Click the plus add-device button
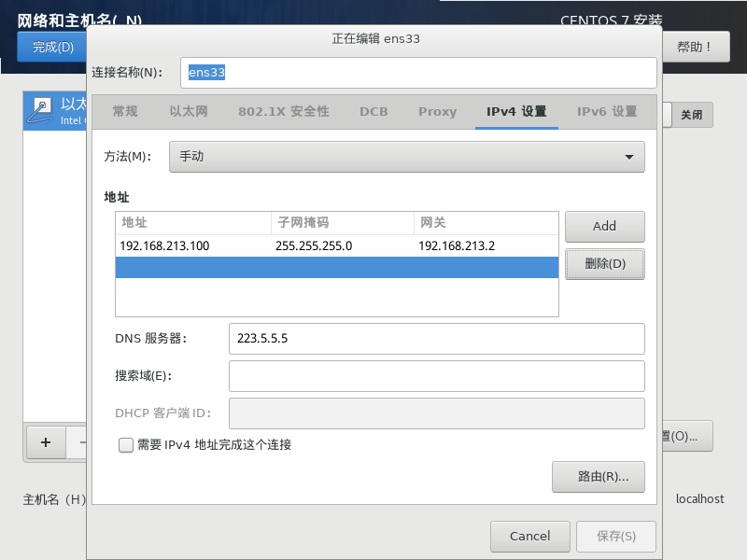The width and height of the screenshot is (747, 560). tap(46, 442)
